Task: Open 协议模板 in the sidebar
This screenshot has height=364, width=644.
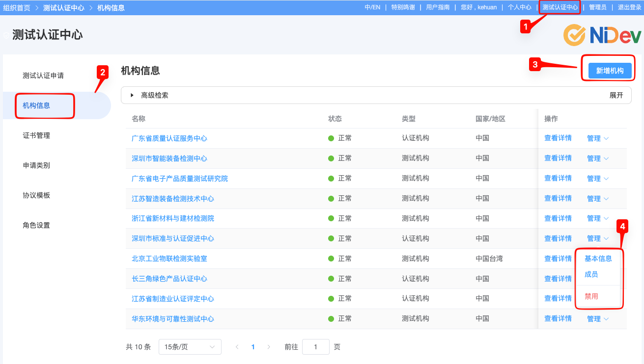Action: tap(36, 195)
